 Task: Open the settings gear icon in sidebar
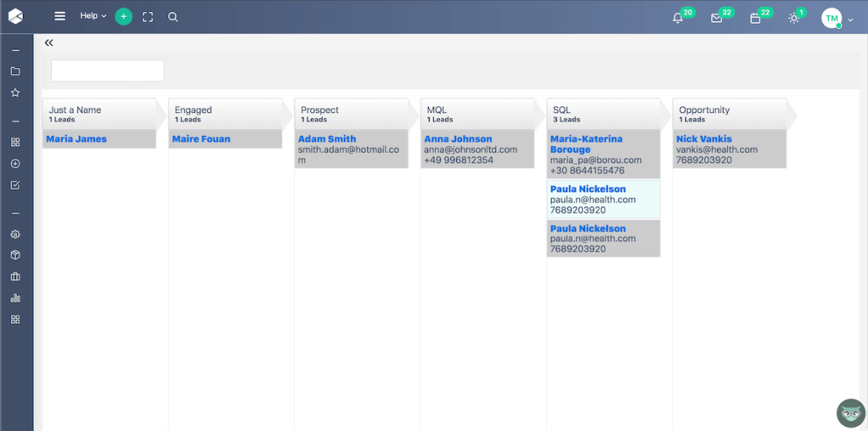[x=15, y=234]
